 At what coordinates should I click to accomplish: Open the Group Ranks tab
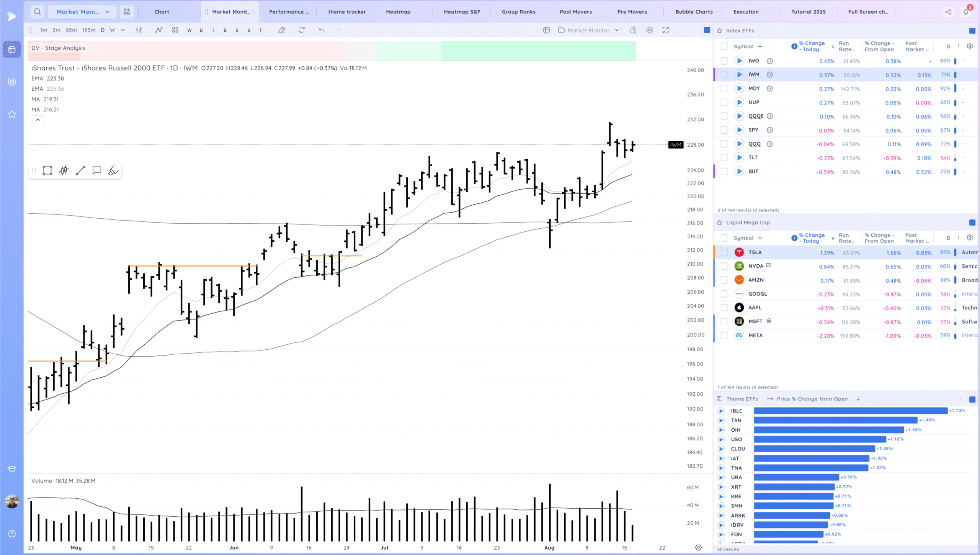coord(518,11)
